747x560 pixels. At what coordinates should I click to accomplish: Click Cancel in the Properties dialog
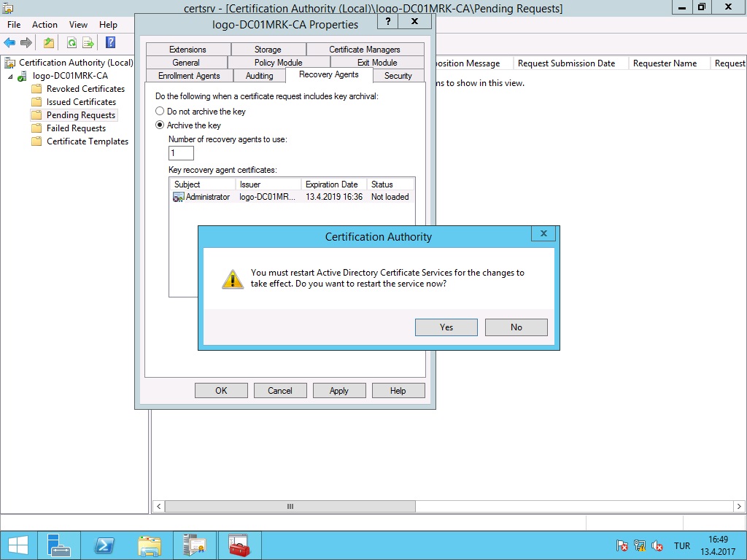click(x=280, y=391)
